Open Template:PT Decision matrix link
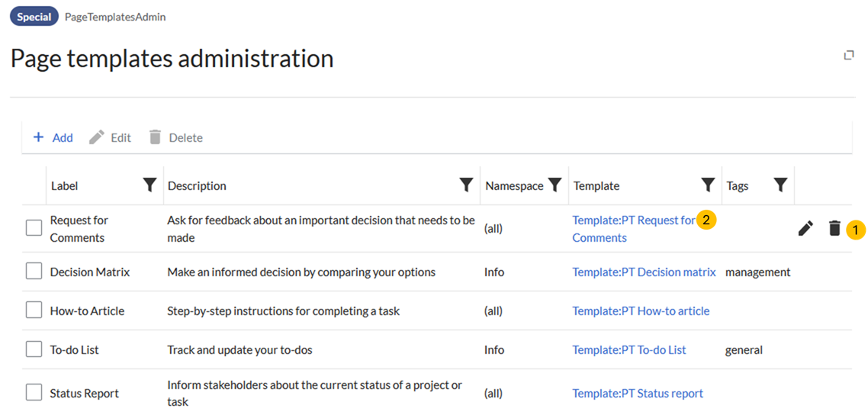Image resolution: width=868 pixels, height=415 pixels. (644, 272)
